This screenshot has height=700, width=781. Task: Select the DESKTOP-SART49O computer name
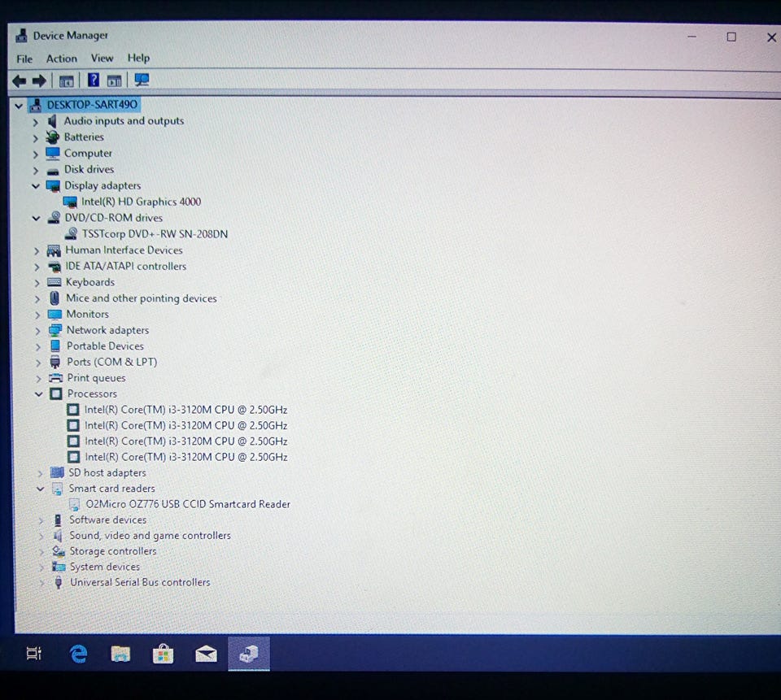point(92,105)
